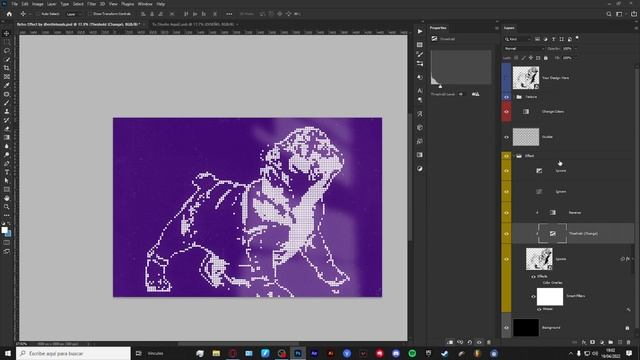Click the Smart Filters white mask thumbnail

[549, 297]
